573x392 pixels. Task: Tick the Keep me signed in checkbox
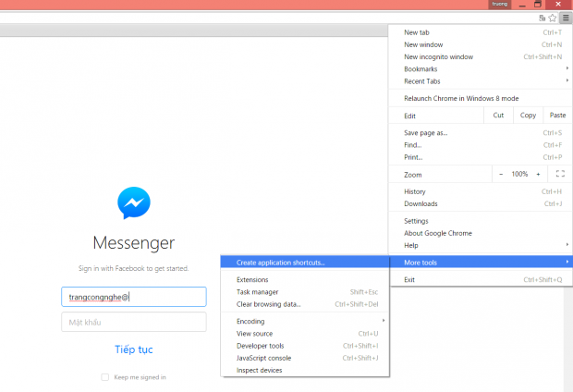(x=104, y=377)
